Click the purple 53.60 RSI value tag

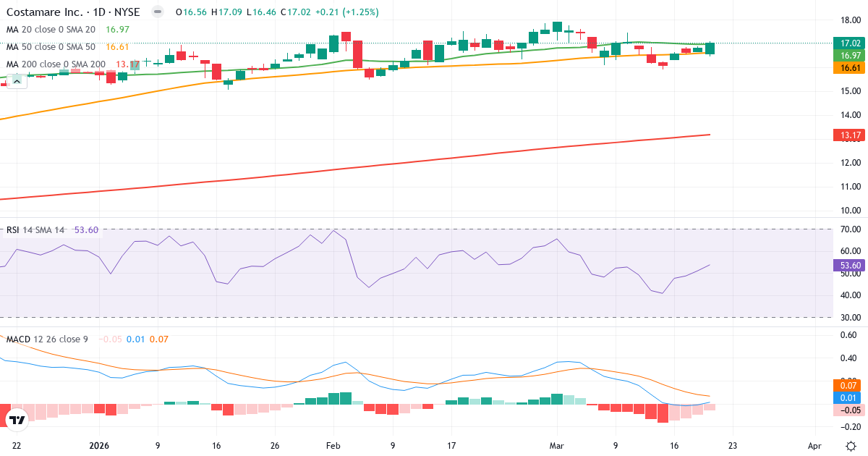[848, 266]
